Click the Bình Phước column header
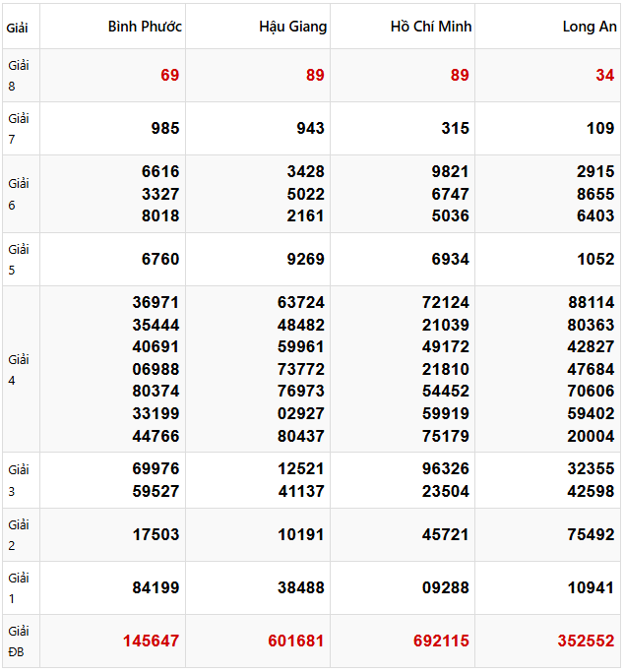The width and height of the screenshot is (624, 672). pyautogui.click(x=145, y=27)
